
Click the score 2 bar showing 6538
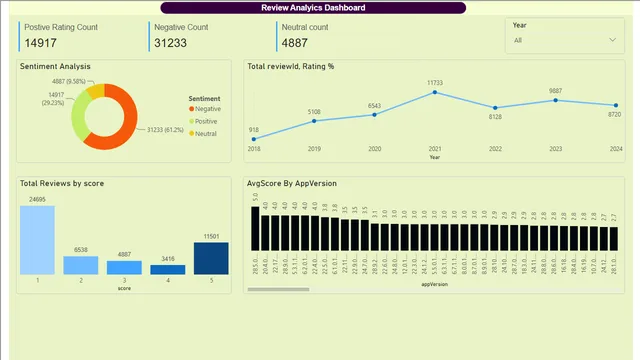click(81, 265)
